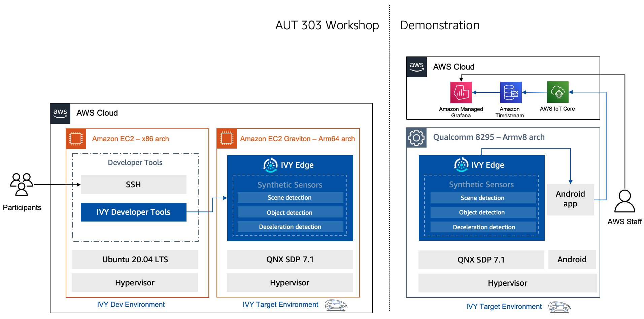Click the Qualcomm 8295 gear icon
Viewport: 644px width, 319px height.
point(416,137)
